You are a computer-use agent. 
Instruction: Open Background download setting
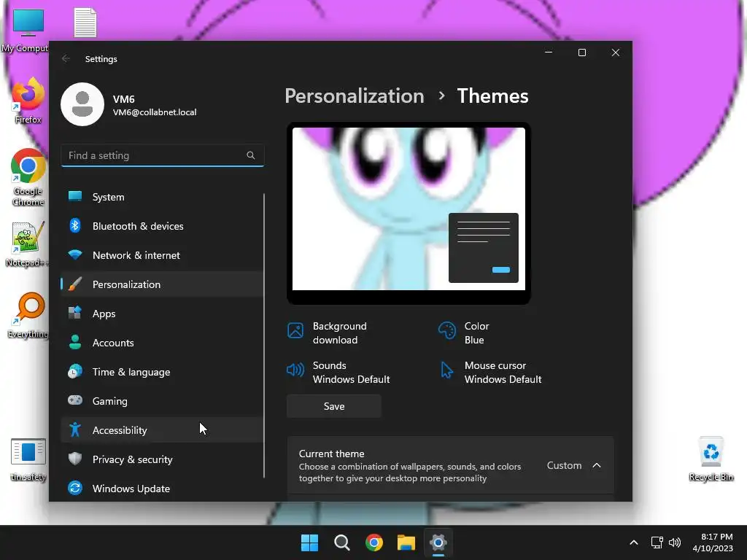tap(328, 332)
